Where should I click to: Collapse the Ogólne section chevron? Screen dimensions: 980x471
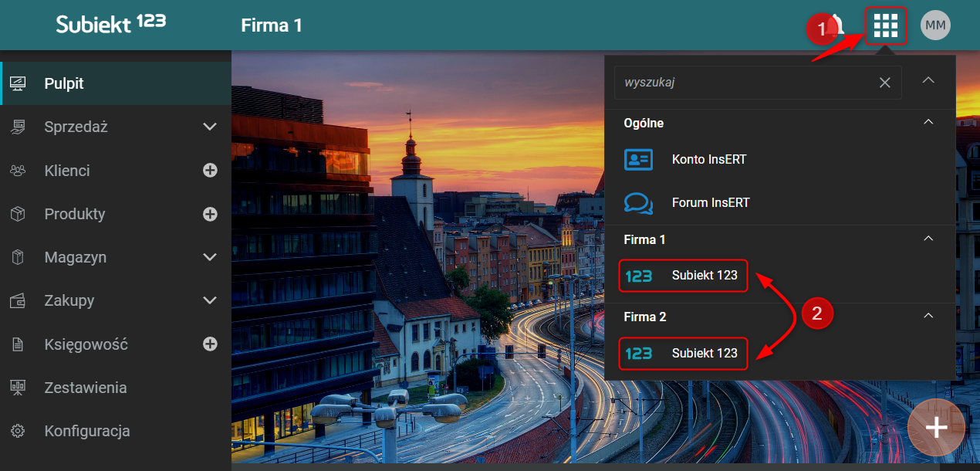tap(928, 122)
